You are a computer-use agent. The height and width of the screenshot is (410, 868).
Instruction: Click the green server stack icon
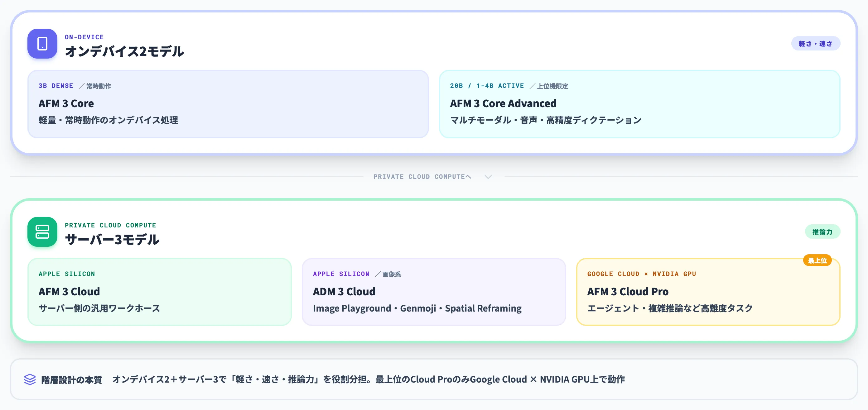click(42, 231)
